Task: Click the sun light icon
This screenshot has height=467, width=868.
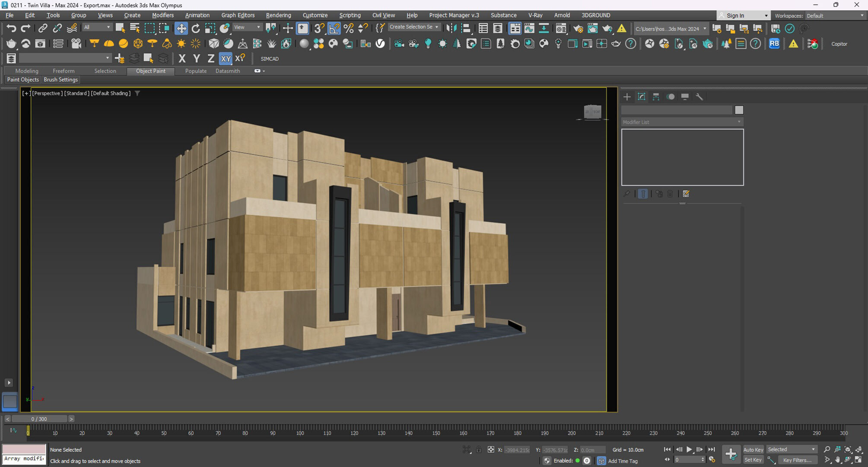Action: point(181,44)
